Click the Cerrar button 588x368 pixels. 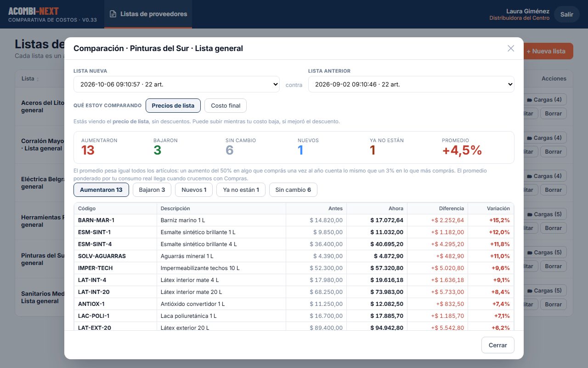498,345
